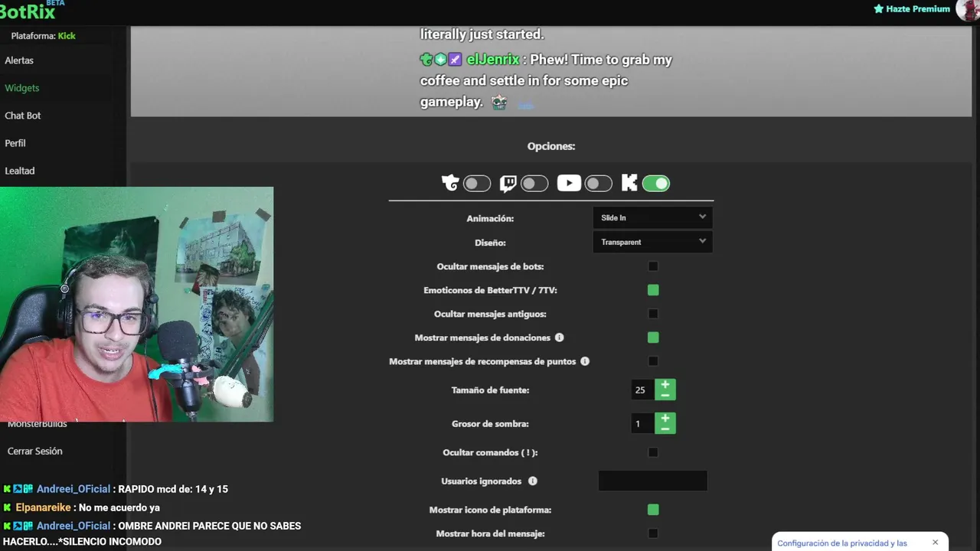Click Configuración de la privacidad link
This screenshot has width=980, height=551.
click(x=842, y=543)
